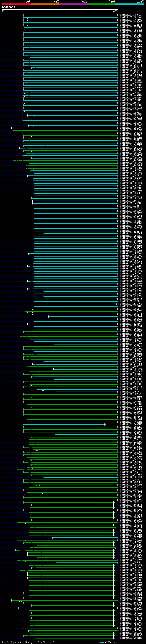Click the cyan ~100% identity legend bar
The height and width of the screenshot is (644, 146).
pos(130,4)
